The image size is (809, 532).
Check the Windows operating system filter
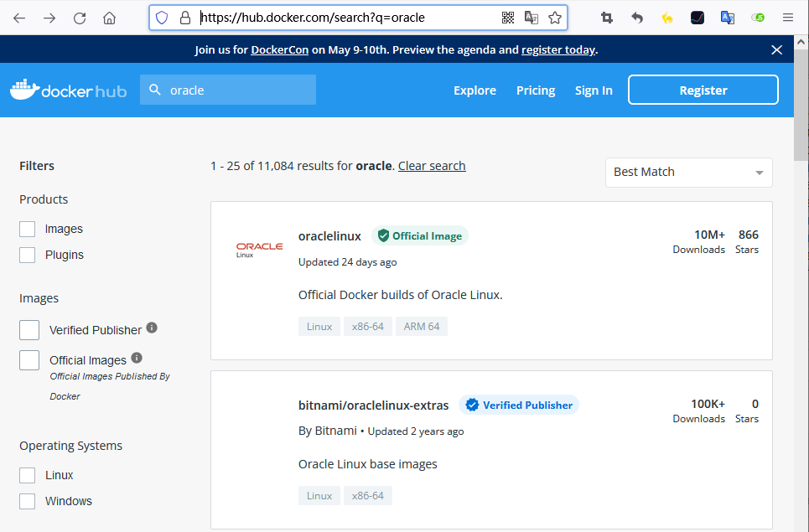tap(28, 501)
